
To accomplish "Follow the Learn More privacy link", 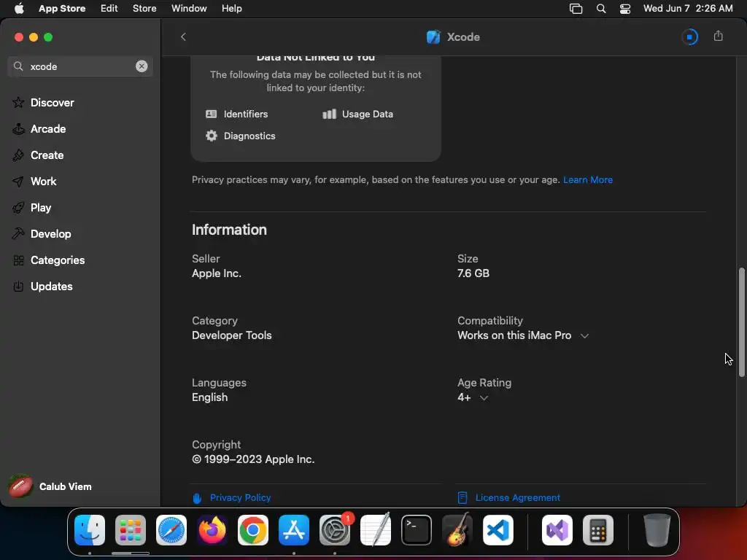I will [588, 179].
